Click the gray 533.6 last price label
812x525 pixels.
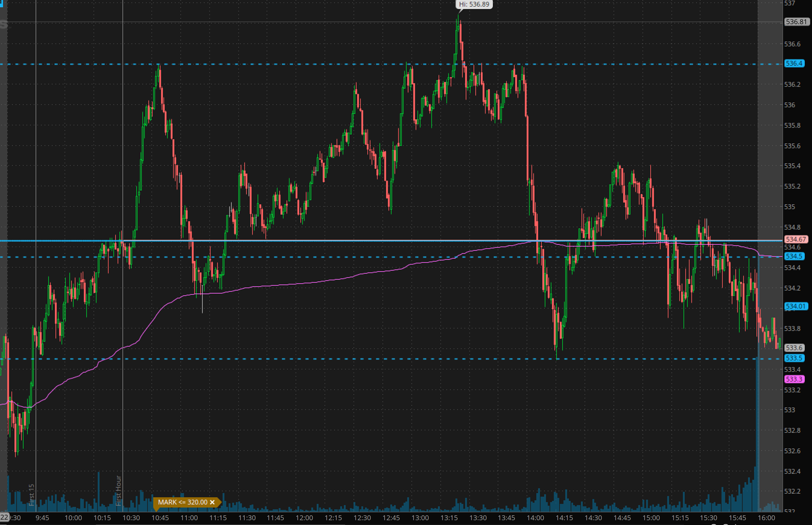[x=794, y=348]
